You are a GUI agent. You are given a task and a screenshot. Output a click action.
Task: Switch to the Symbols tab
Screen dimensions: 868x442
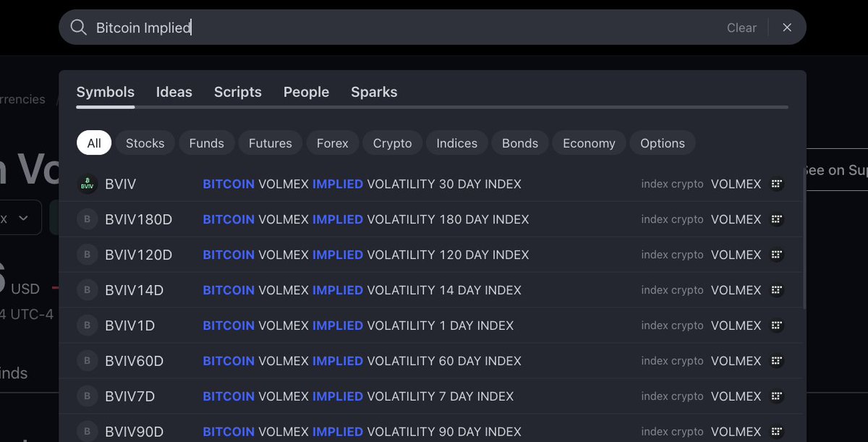(x=106, y=92)
